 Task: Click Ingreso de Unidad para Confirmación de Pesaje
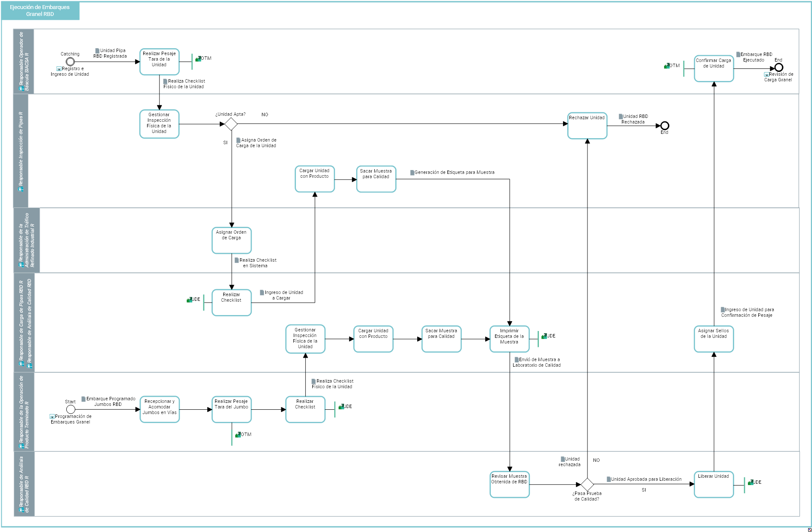pyautogui.click(x=747, y=312)
